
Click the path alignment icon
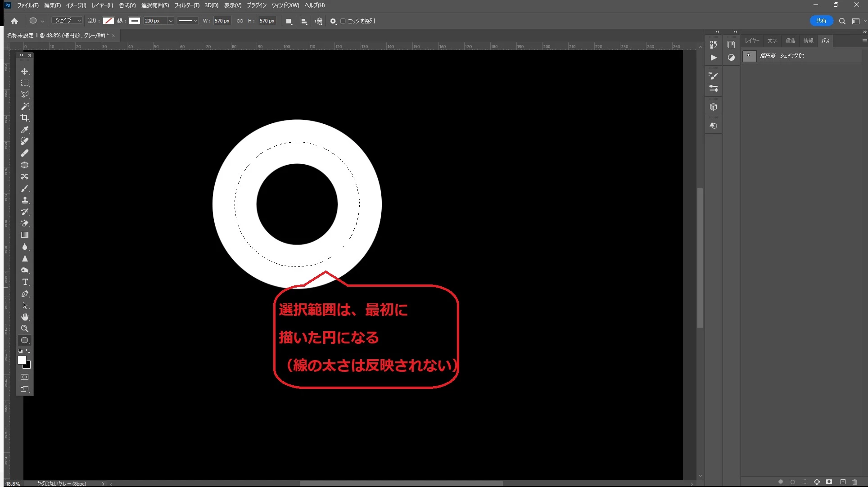(304, 21)
